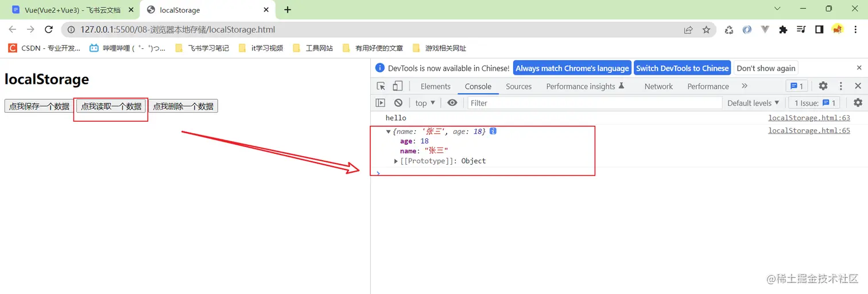Select the Console tab
This screenshot has width=868, height=294.
478,86
